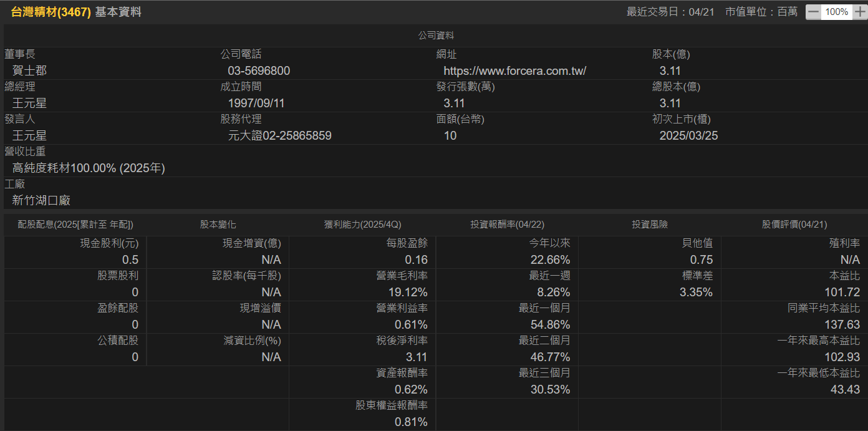Open the forcera.com.tw website link
This screenshot has height=431, width=868.
pyautogui.click(x=514, y=70)
